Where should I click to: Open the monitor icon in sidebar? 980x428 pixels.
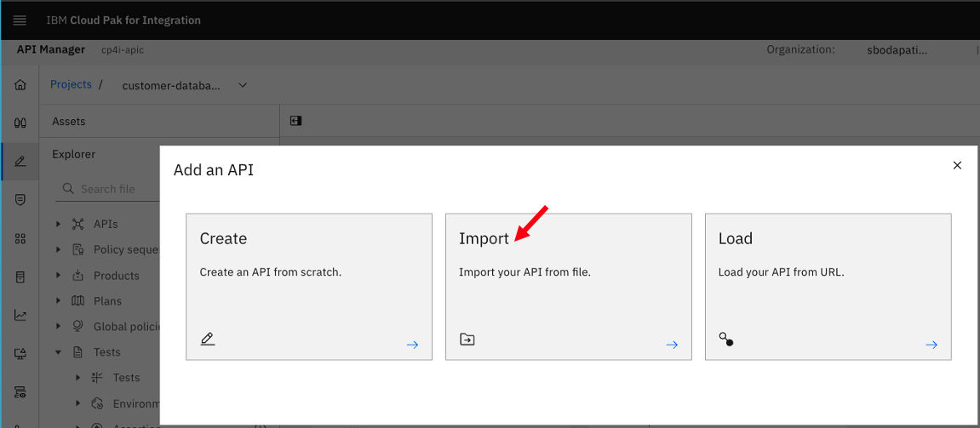[20, 354]
